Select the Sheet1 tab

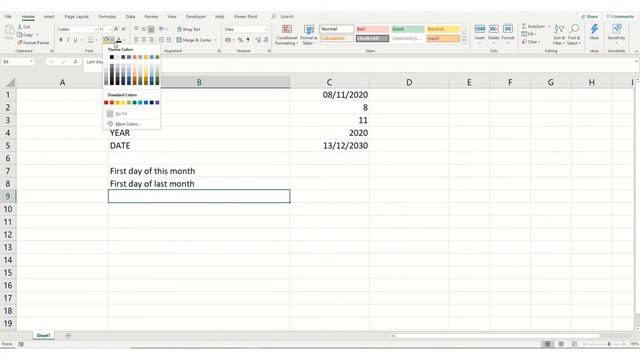pyautogui.click(x=43, y=336)
